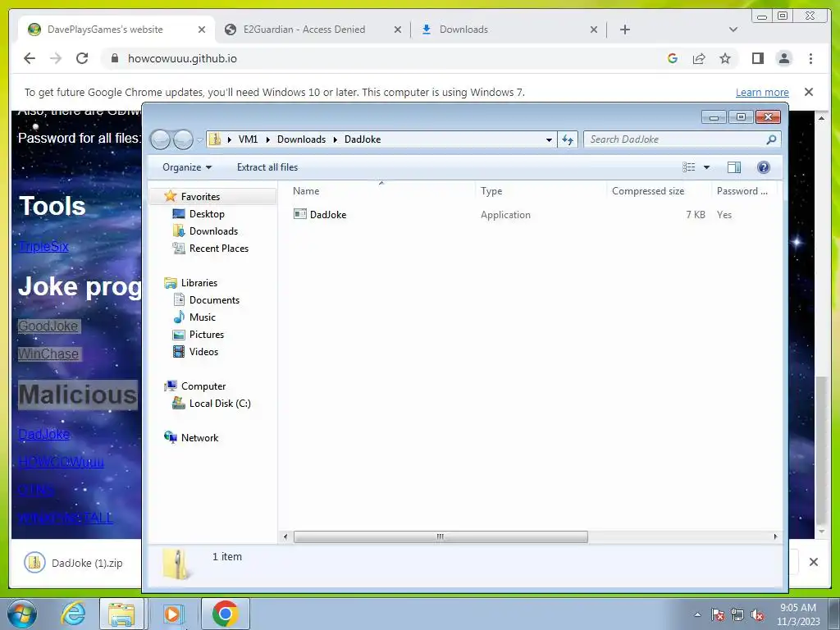Close the E2Guardian tab

click(398, 30)
